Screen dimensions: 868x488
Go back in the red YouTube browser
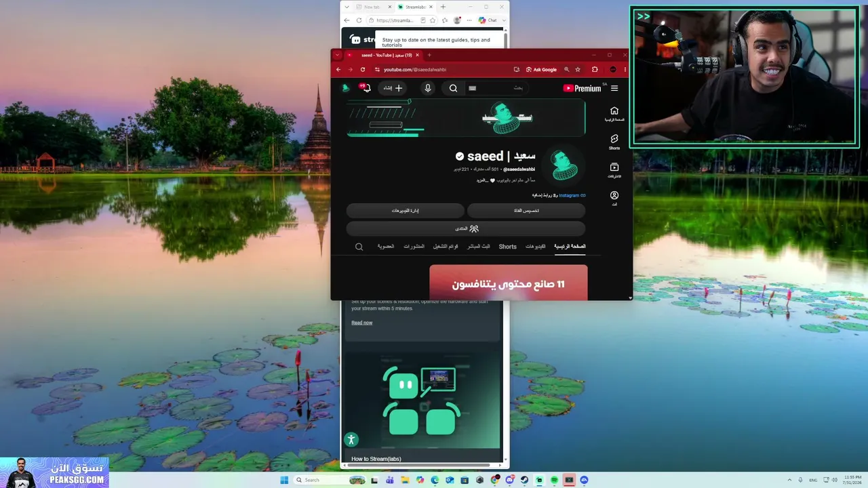(x=338, y=69)
